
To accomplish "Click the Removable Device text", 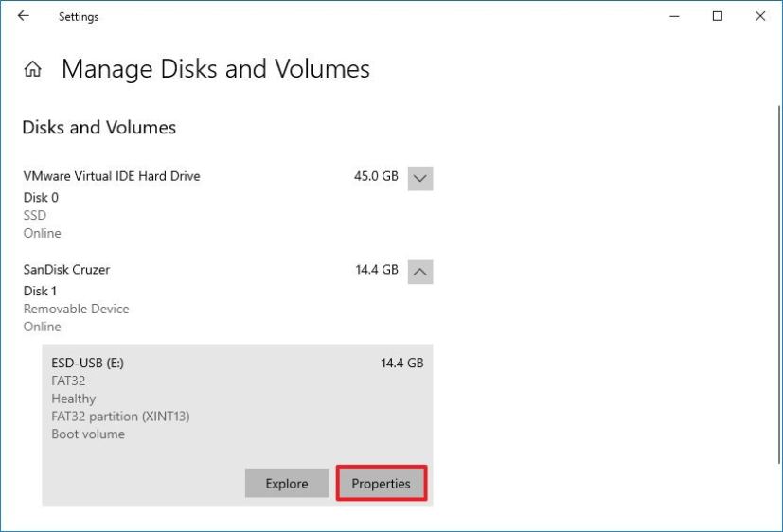I will click(77, 309).
